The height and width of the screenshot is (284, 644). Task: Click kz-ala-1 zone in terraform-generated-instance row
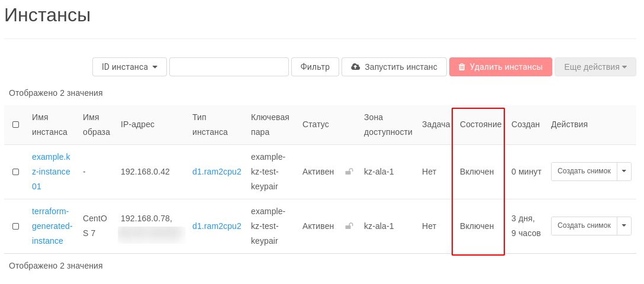tap(379, 226)
